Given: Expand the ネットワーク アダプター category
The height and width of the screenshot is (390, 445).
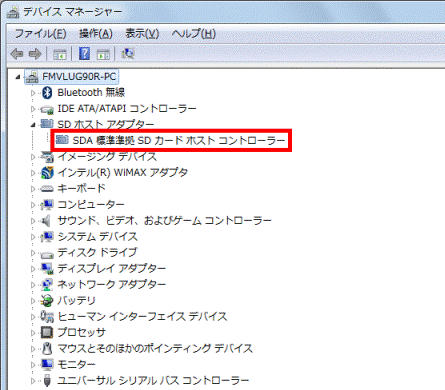Looking at the screenshot, I should coord(33,285).
